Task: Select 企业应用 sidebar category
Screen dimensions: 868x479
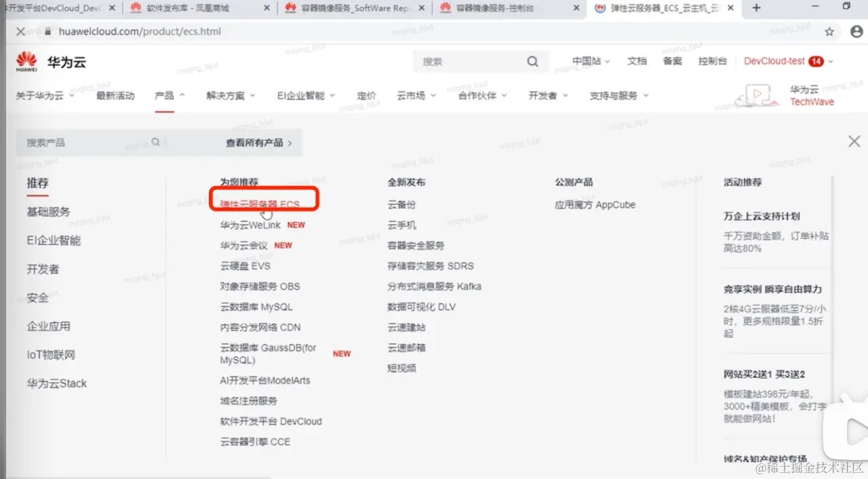Action: (x=48, y=326)
